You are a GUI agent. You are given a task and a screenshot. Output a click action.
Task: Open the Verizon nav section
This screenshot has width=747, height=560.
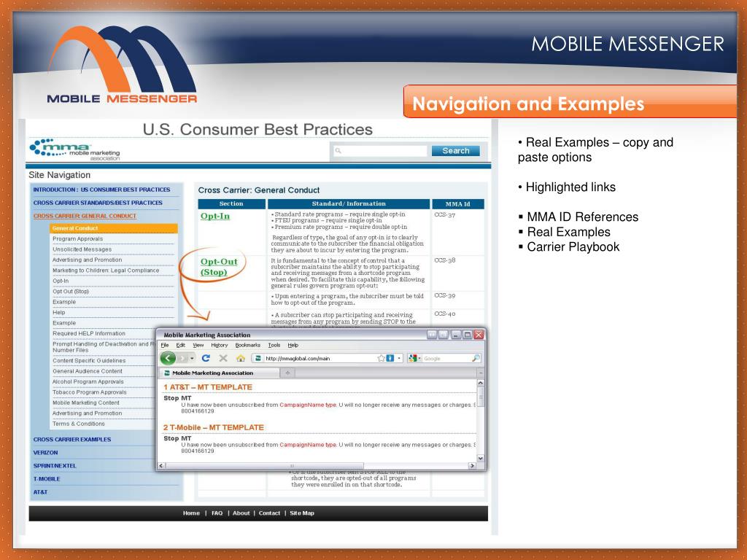click(x=45, y=452)
